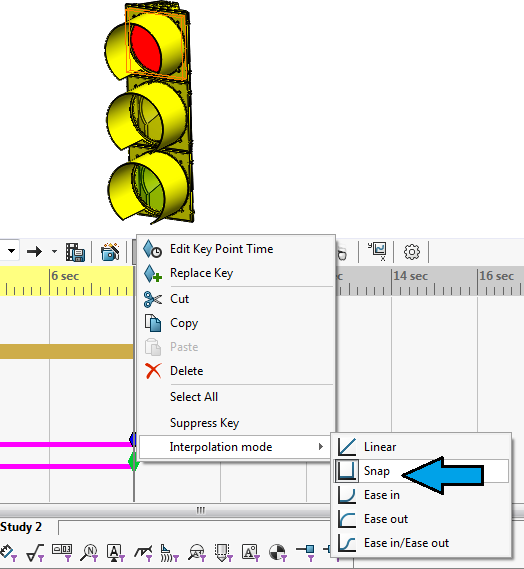
Task: Toggle Filter Notes/Balloons magnifier icon
Action: pos(89,553)
